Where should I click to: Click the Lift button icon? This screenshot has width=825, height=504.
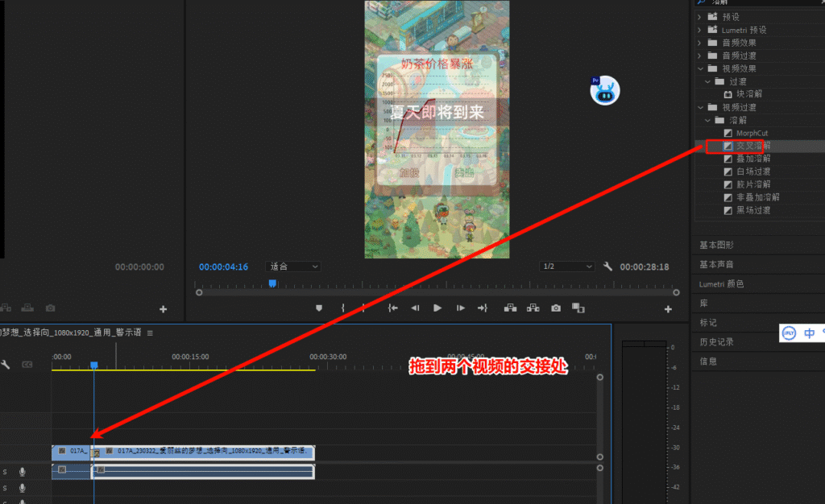pyautogui.click(x=510, y=308)
